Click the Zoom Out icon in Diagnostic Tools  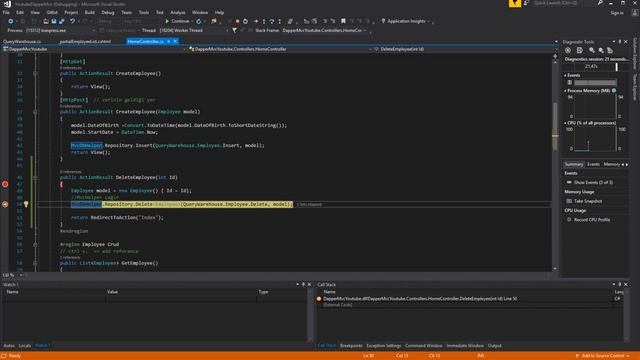[x=601, y=50]
